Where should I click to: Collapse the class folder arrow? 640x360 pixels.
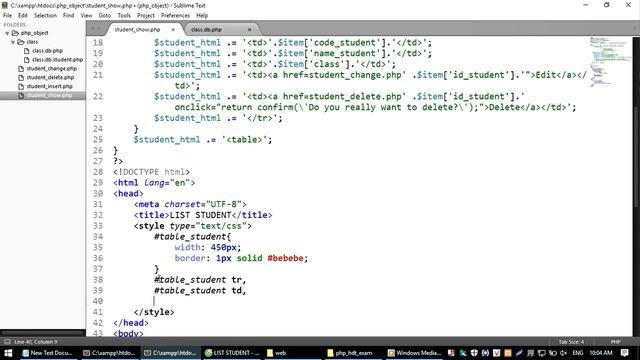[13, 42]
